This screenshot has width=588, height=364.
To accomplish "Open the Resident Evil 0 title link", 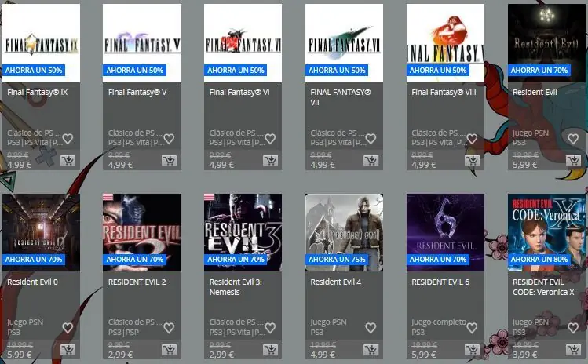I will coord(33,282).
